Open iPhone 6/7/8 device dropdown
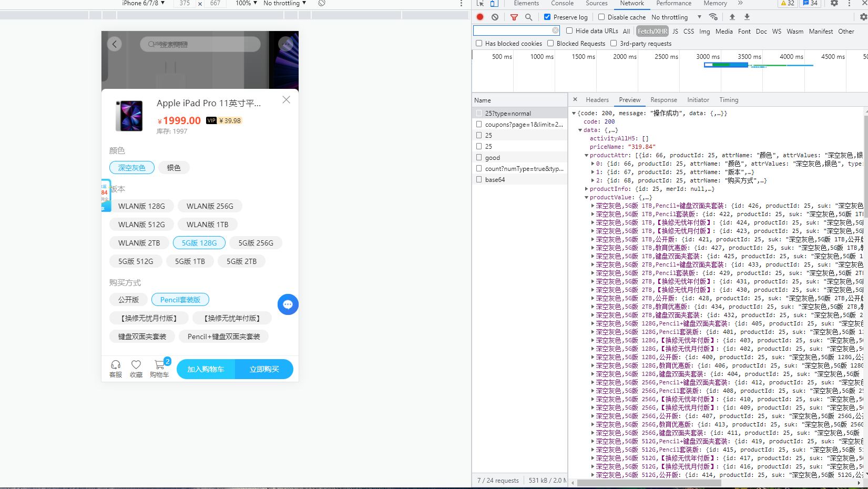 click(144, 3)
